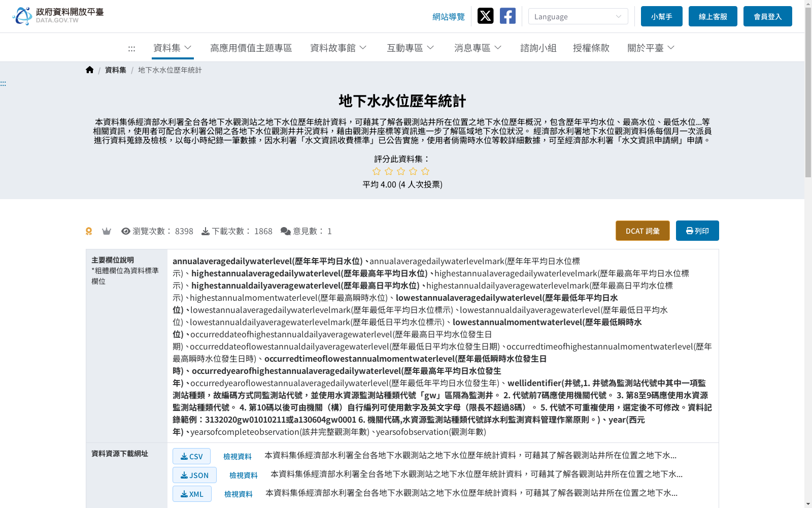Open 檢視資料 link for CSV row

click(x=238, y=457)
